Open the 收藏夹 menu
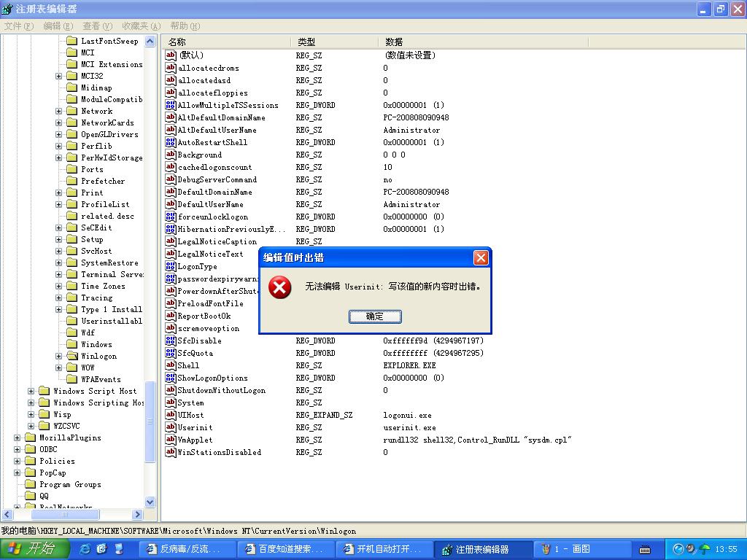The image size is (747, 560). click(141, 26)
